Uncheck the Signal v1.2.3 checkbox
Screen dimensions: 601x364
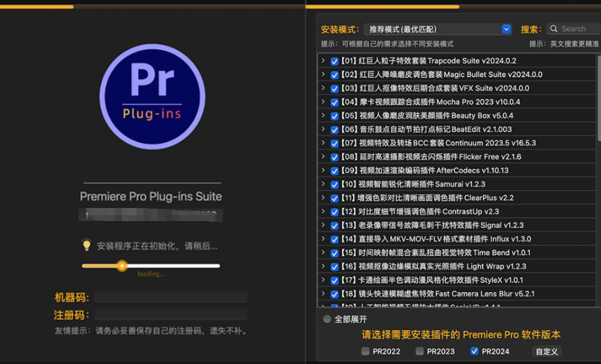coord(334,226)
